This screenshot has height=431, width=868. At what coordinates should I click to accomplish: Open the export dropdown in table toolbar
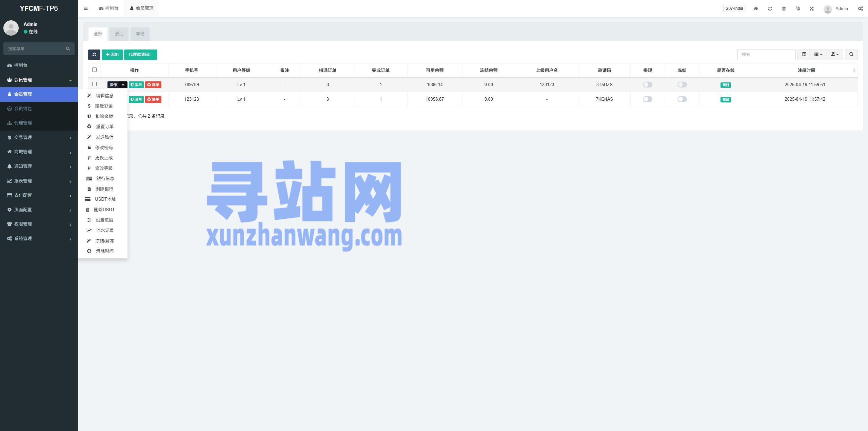(x=835, y=55)
